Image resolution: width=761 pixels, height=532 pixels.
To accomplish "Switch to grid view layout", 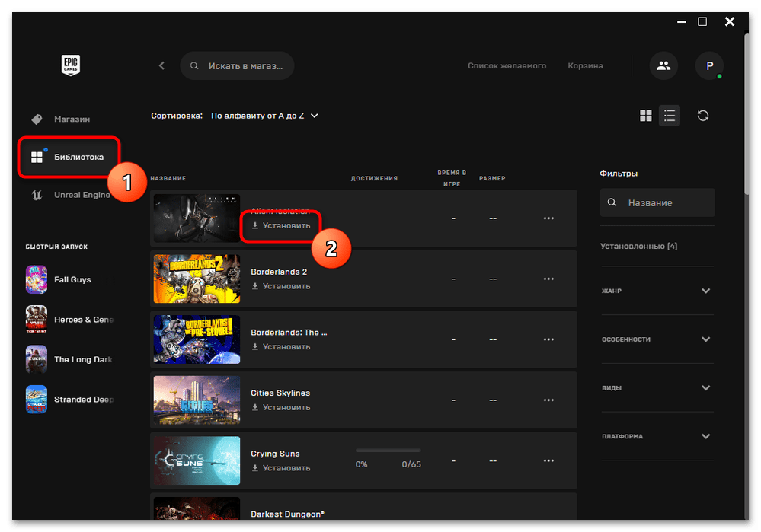I will pos(646,116).
